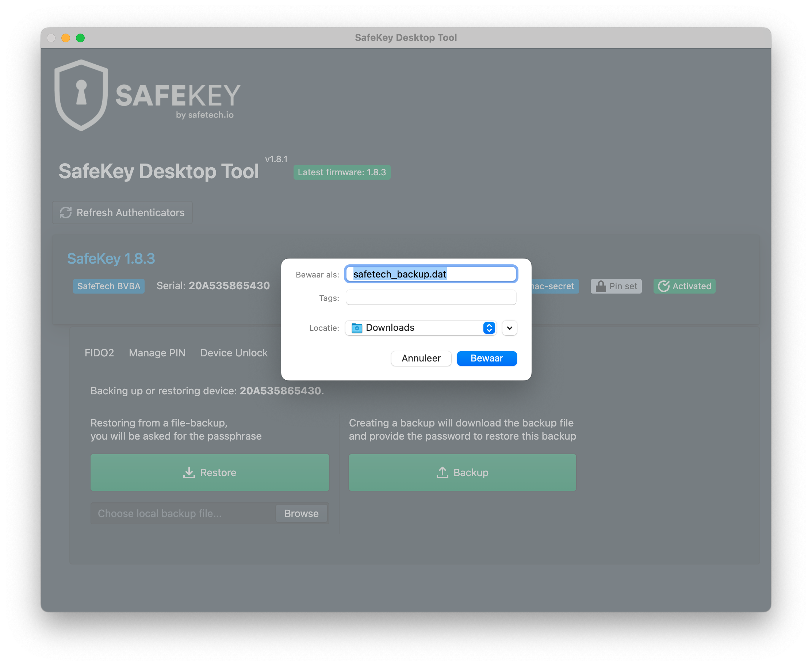Click the blue up-down stepper arrows
The image size is (812, 666).
[489, 328]
